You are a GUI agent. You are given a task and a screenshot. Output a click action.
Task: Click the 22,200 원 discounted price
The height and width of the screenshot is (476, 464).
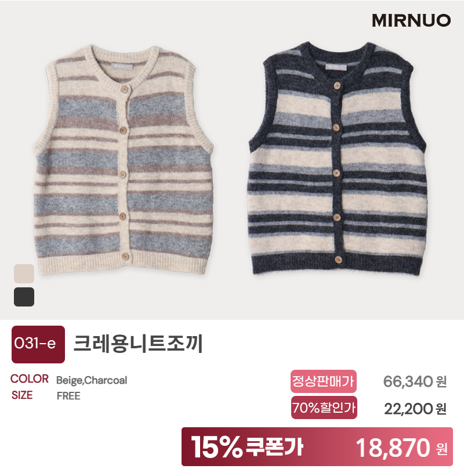click(x=415, y=409)
